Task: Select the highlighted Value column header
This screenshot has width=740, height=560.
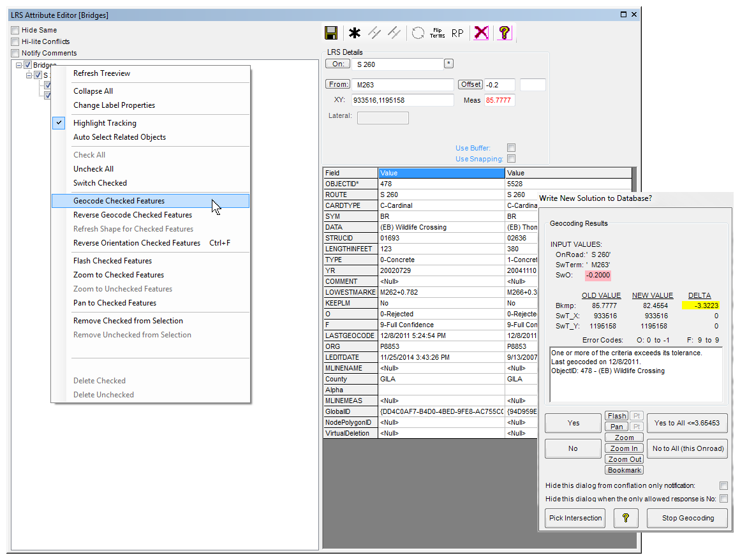Action: coord(441,173)
